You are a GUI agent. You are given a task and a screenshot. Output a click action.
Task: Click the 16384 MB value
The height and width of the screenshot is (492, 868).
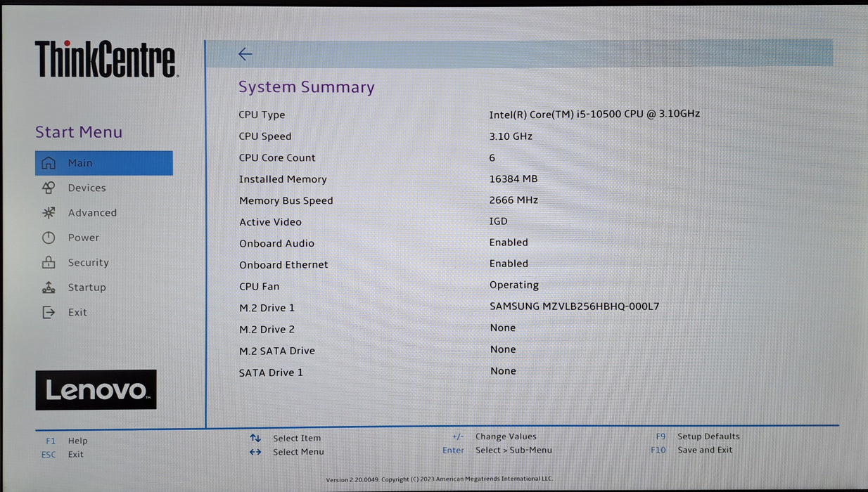513,179
